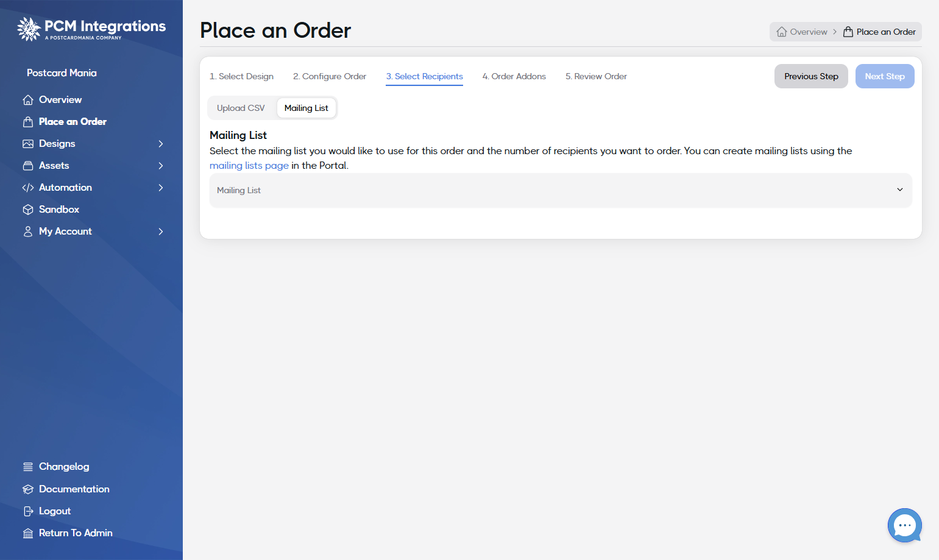Click the breadcrumb Overview home icon
The image size is (939, 560).
coord(782,32)
